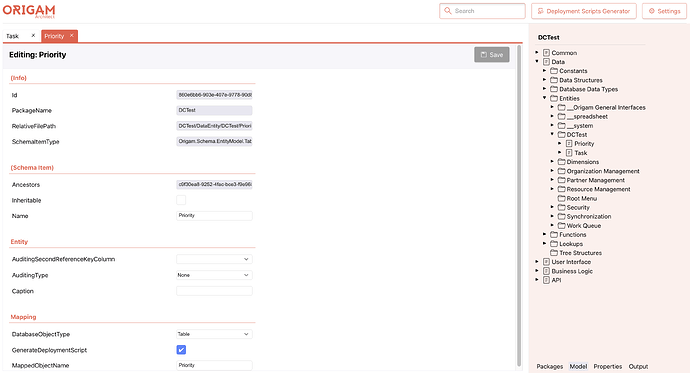Click the Name input field
The height and width of the screenshot is (373, 690).
pos(214,216)
